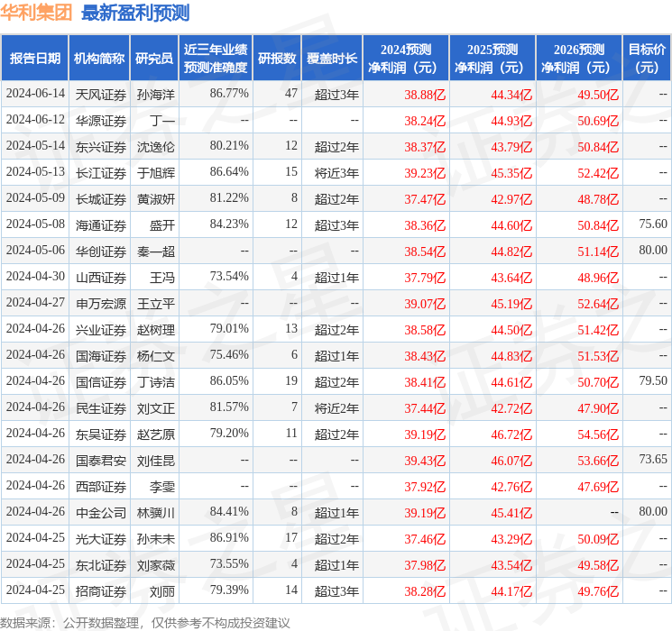
Task: Click institution 海通证券
Action: coord(101,225)
